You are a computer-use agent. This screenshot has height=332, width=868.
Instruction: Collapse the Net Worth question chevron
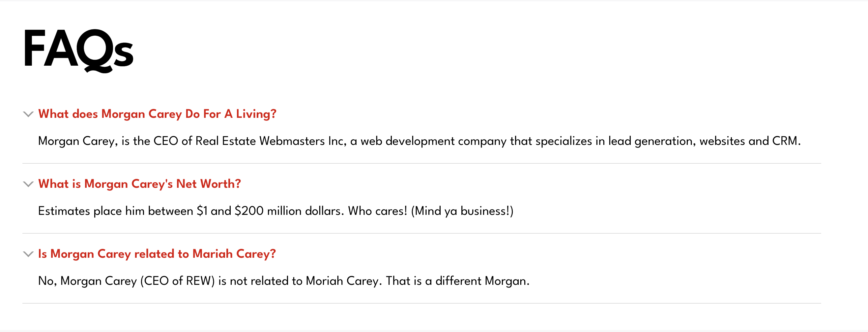point(28,184)
